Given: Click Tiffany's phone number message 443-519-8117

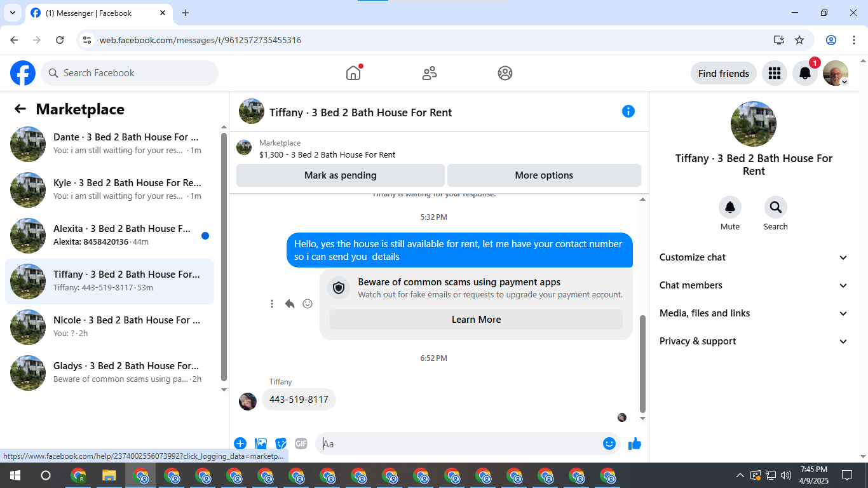Looking at the screenshot, I should (x=299, y=400).
